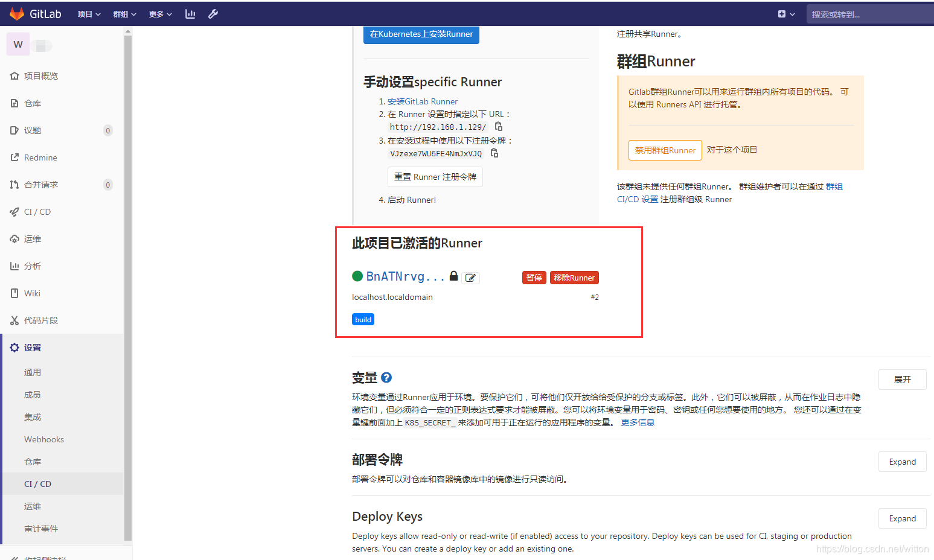
Task: Edit the BnATNrvg runner with pencil icon
Action: tap(470, 278)
